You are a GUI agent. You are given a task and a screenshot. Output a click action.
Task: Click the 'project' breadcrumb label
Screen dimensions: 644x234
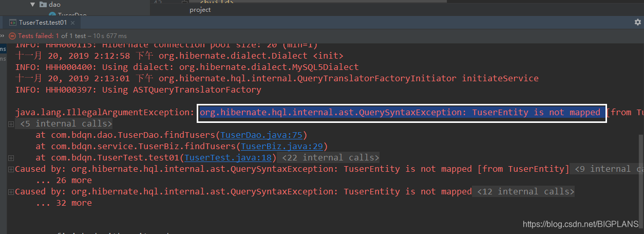(200, 10)
